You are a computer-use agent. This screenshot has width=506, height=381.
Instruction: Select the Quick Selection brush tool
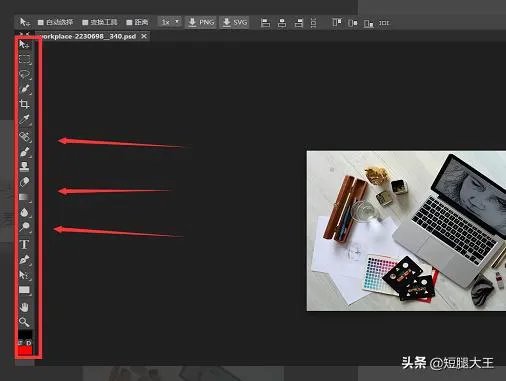pos(24,89)
